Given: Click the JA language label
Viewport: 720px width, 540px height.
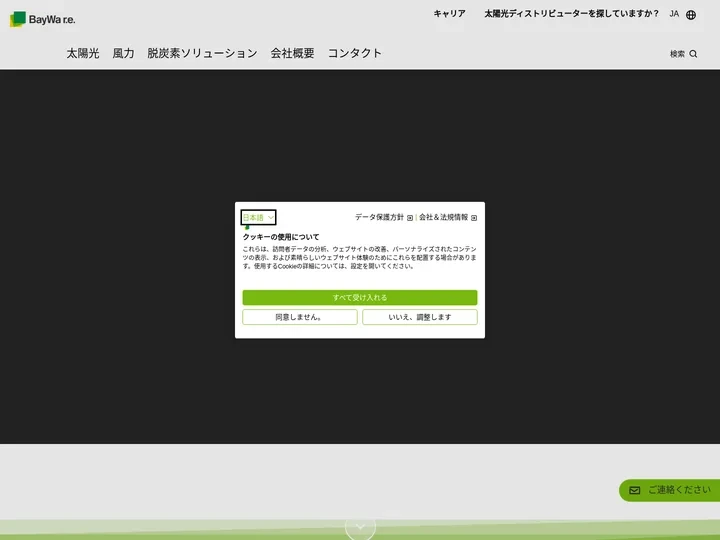Looking at the screenshot, I should pos(674,14).
